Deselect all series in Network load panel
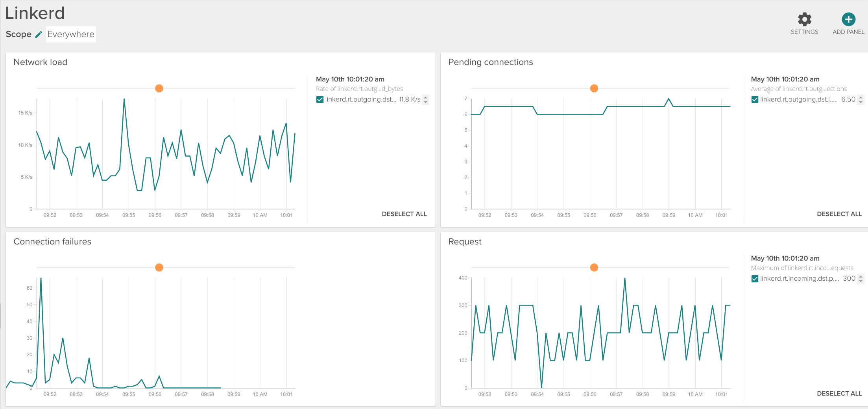The width and height of the screenshot is (868, 409). [404, 214]
